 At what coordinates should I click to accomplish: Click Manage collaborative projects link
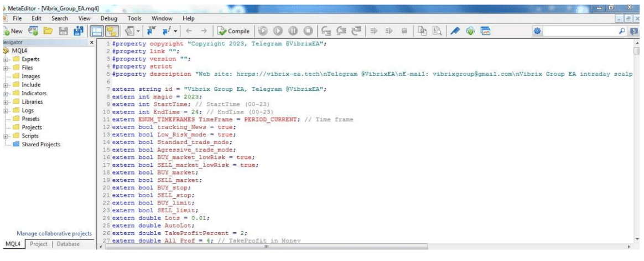click(54, 233)
